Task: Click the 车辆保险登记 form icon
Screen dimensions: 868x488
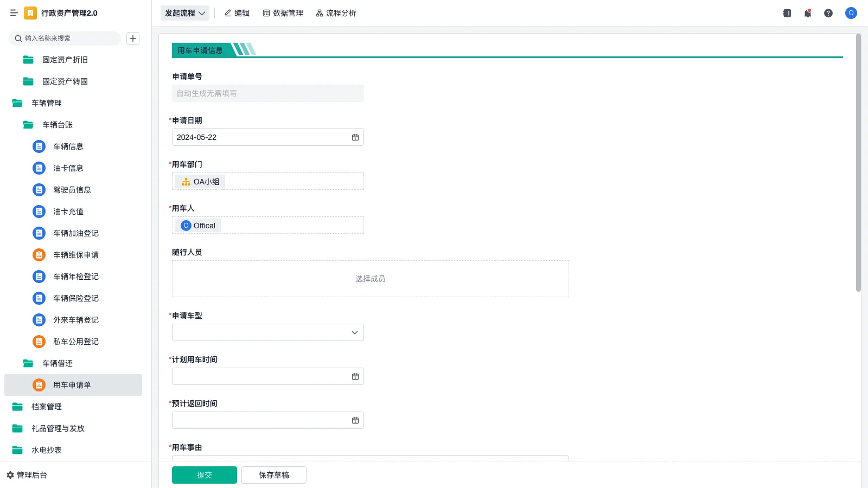Action: 39,298
